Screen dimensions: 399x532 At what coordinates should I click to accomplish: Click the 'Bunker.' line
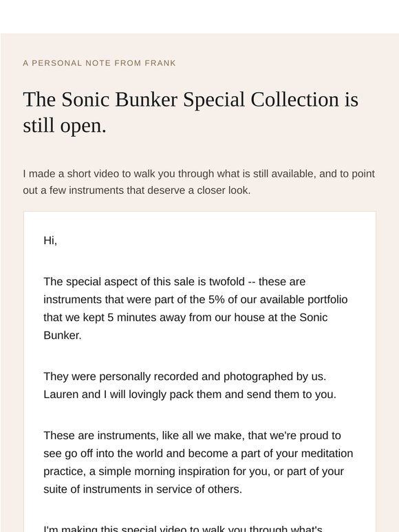click(63, 335)
